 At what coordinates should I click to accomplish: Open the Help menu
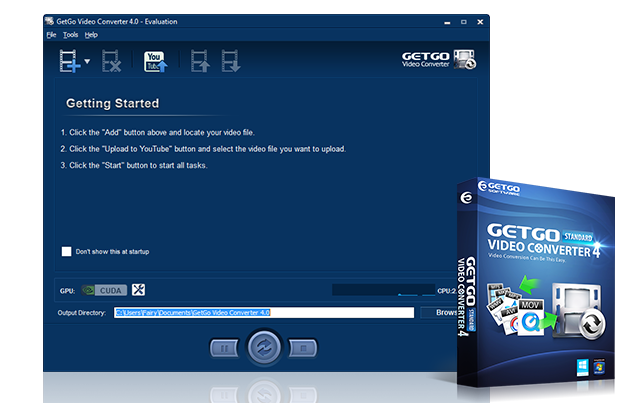tap(91, 35)
